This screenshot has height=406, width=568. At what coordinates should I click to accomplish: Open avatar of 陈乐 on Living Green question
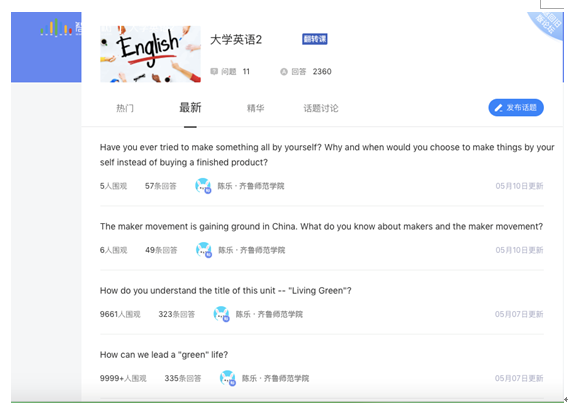221,314
